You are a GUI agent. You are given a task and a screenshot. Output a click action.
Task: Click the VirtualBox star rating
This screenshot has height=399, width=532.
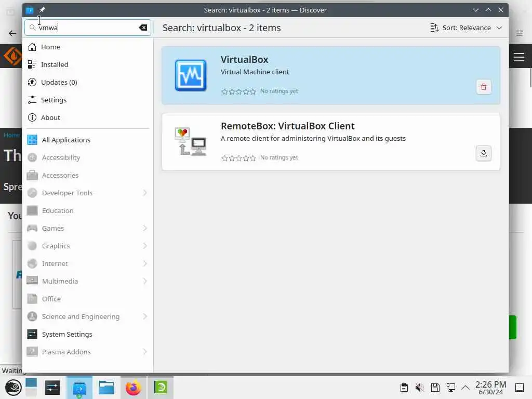(238, 91)
